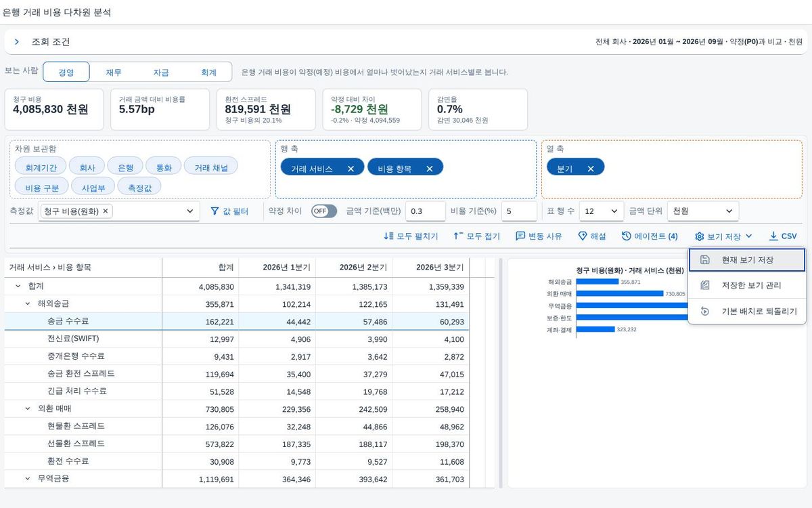Image resolution: width=812 pixels, height=508 pixels.
Task: Remove 거래 서비스 chip via its X
Action: [351, 169]
